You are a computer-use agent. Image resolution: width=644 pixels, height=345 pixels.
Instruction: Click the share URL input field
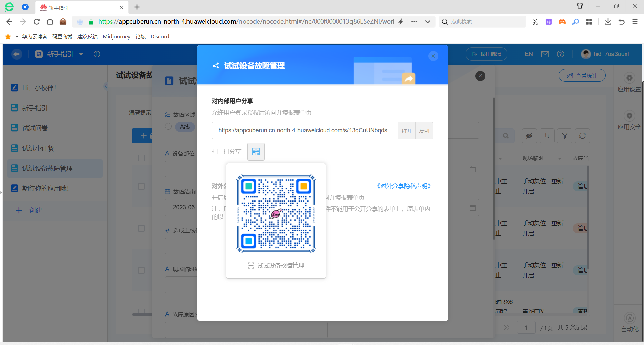[305, 131]
